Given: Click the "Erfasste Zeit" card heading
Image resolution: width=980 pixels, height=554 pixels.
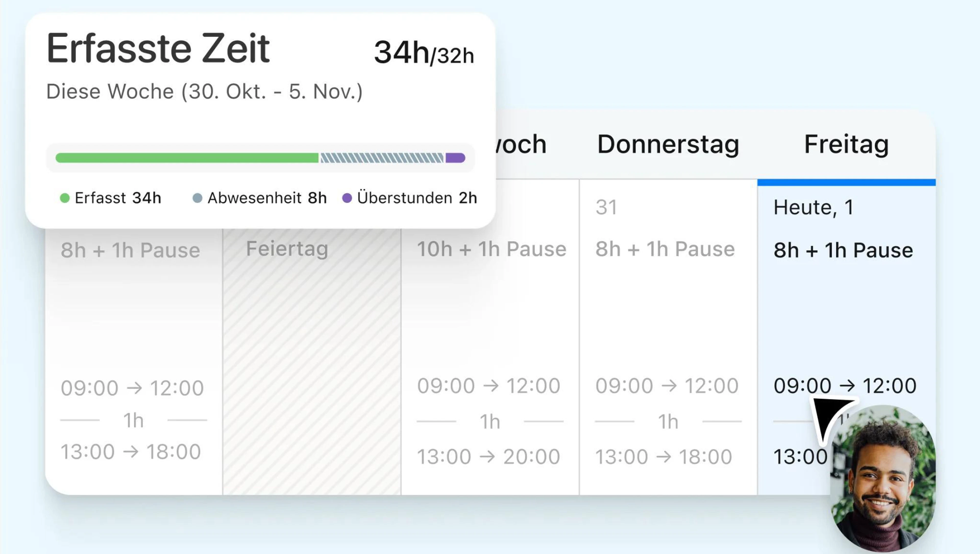Looking at the screenshot, I should [x=158, y=48].
